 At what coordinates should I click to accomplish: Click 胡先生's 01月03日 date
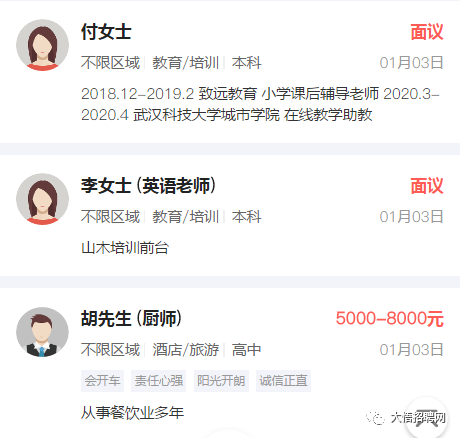(x=411, y=350)
